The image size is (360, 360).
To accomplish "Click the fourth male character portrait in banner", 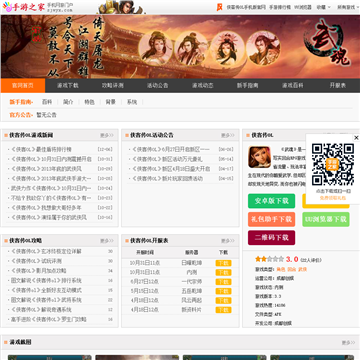I will pos(263,48).
